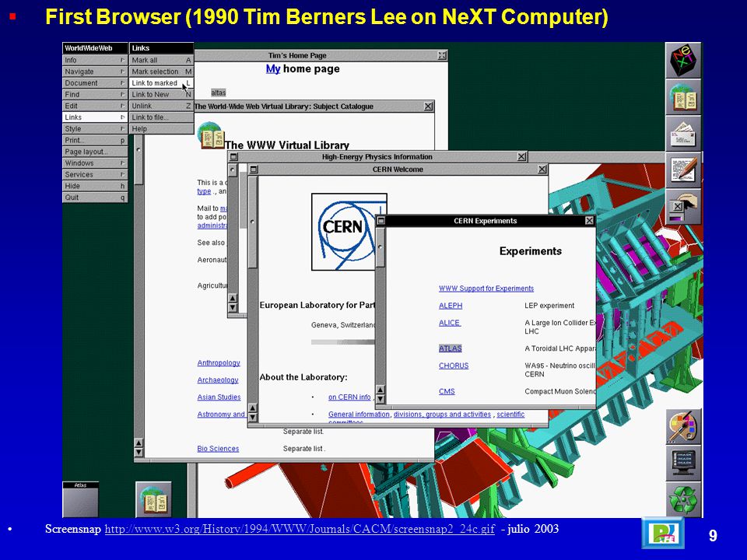The width and height of the screenshot is (747, 560).
Task: Click up arrow in High-Energy Physics scrollbar
Action: [233, 299]
